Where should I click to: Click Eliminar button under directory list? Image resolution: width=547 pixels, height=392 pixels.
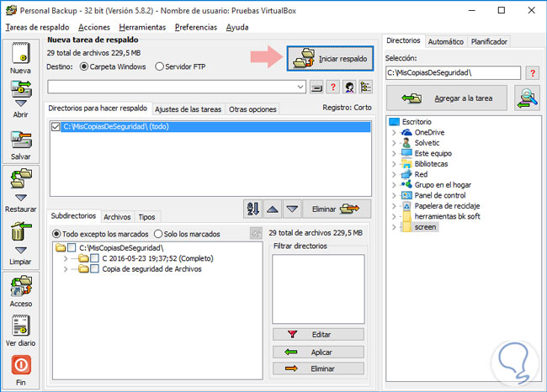337,209
